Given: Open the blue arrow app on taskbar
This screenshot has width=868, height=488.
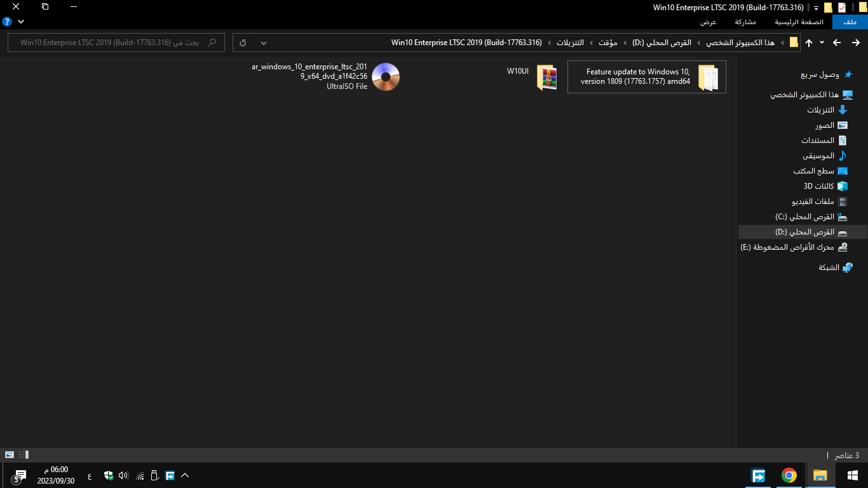Looking at the screenshot, I should [x=758, y=475].
